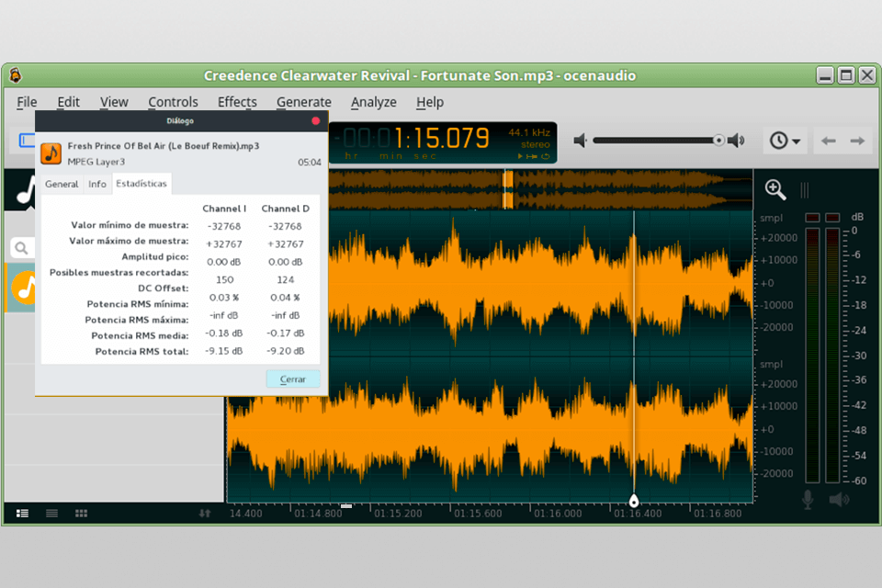The height and width of the screenshot is (588, 882).
Task: Click the mute speaker icon left of volume
Action: (x=580, y=141)
